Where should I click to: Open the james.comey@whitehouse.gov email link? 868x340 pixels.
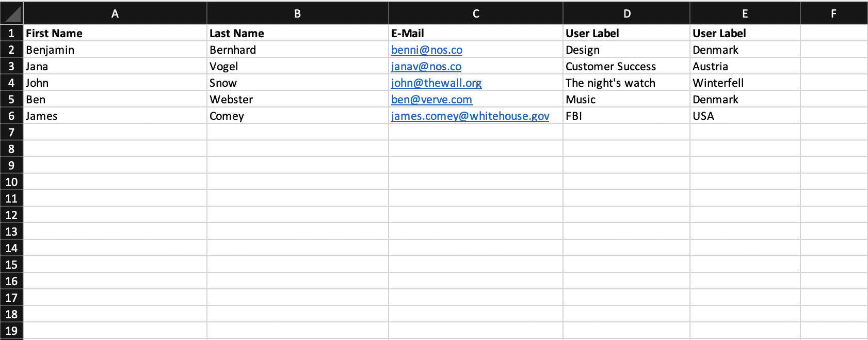[470, 116]
